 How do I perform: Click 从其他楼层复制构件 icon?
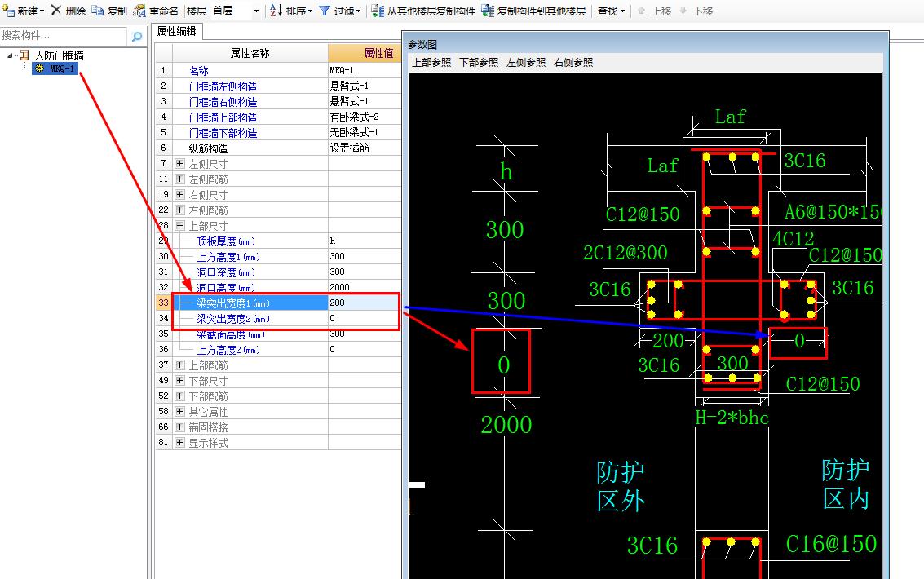pos(377,11)
